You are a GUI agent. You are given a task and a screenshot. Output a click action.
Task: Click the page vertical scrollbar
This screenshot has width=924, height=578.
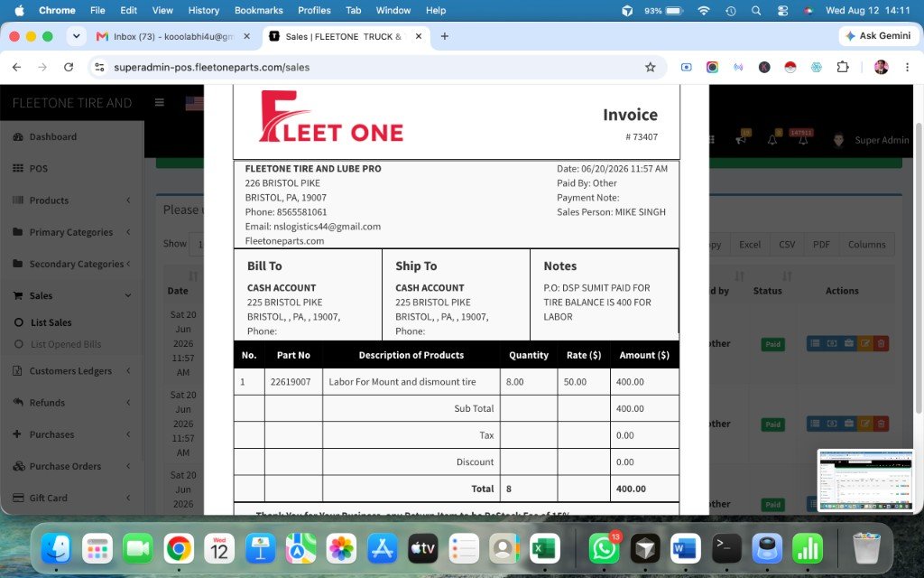click(919, 268)
